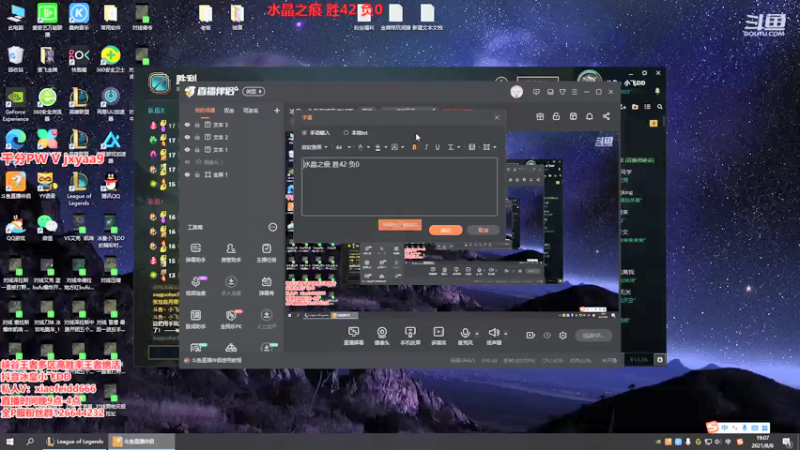800x450 pixels.
Task: Open 房管助手 tool in toolbox
Action: click(x=231, y=253)
